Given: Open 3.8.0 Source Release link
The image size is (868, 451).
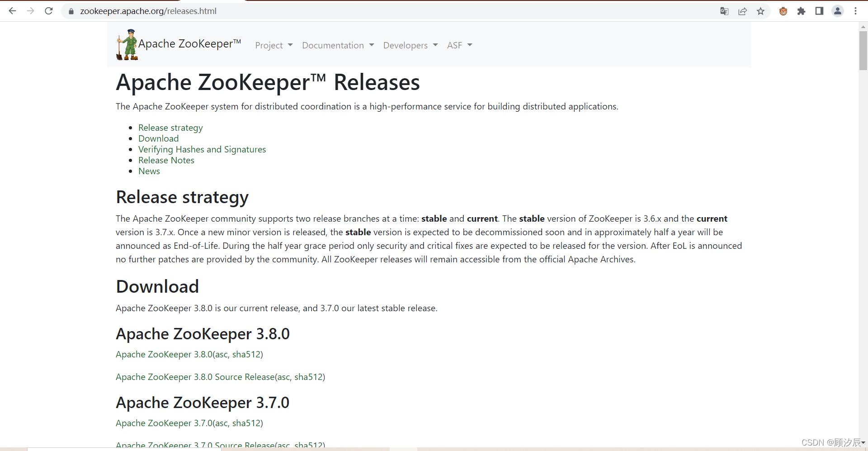Looking at the screenshot, I should click(x=195, y=377).
